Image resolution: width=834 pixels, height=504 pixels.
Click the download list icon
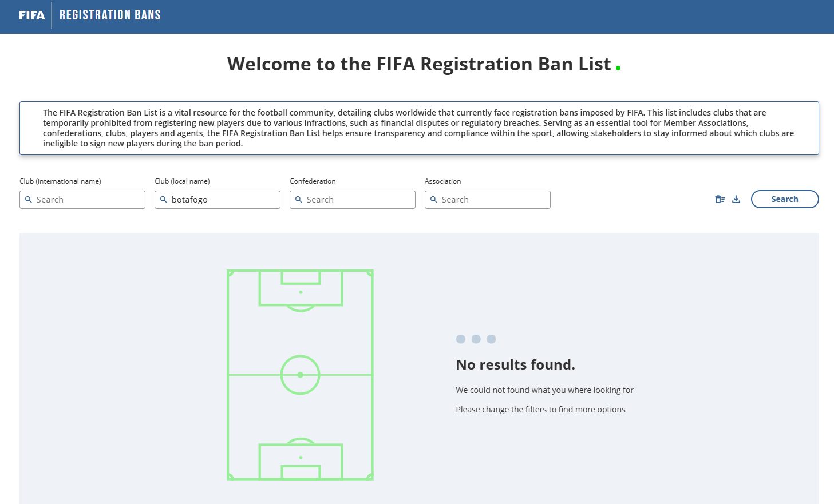736,199
